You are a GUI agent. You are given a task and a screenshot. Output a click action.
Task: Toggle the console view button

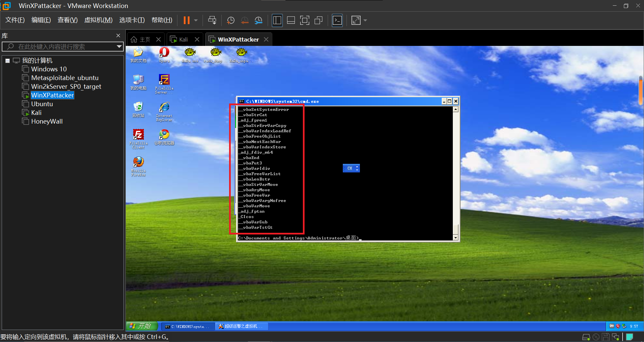[337, 20]
